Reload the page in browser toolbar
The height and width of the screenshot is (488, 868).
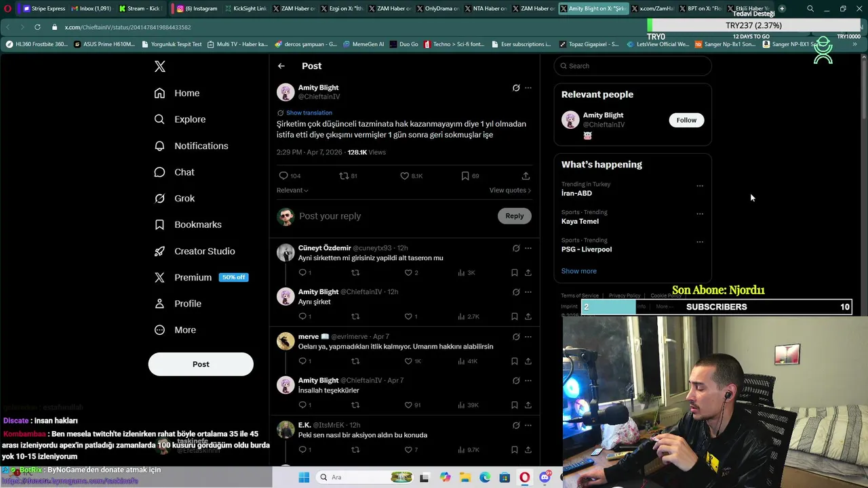37,27
